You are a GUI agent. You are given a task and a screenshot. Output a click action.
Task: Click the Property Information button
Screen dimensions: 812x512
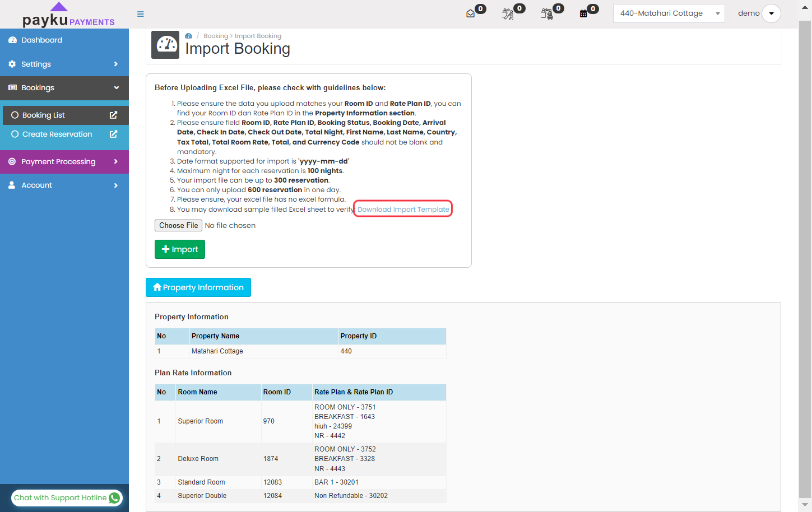pos(198,287)
